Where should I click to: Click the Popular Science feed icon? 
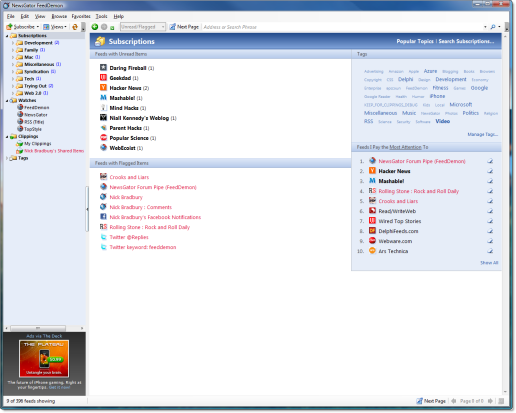pyautogui.click(x=103, y=137)
